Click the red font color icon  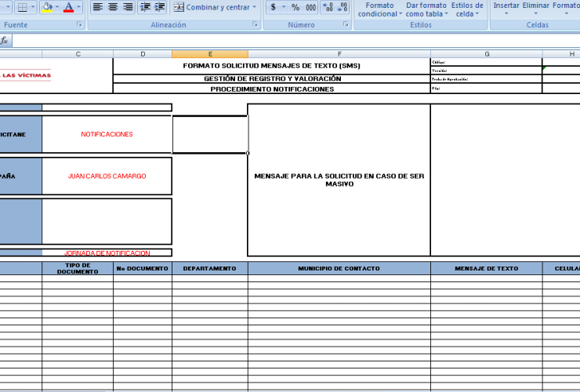point(68,7)
